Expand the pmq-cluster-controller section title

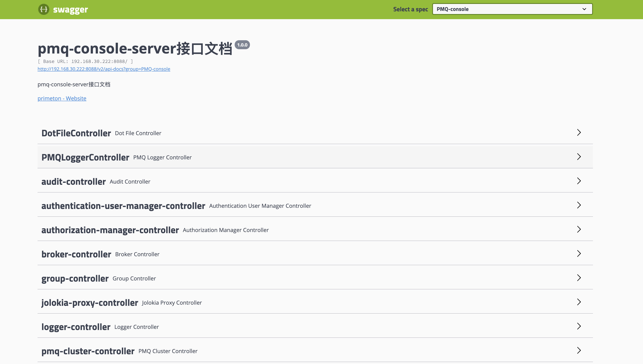click(88, 351)
